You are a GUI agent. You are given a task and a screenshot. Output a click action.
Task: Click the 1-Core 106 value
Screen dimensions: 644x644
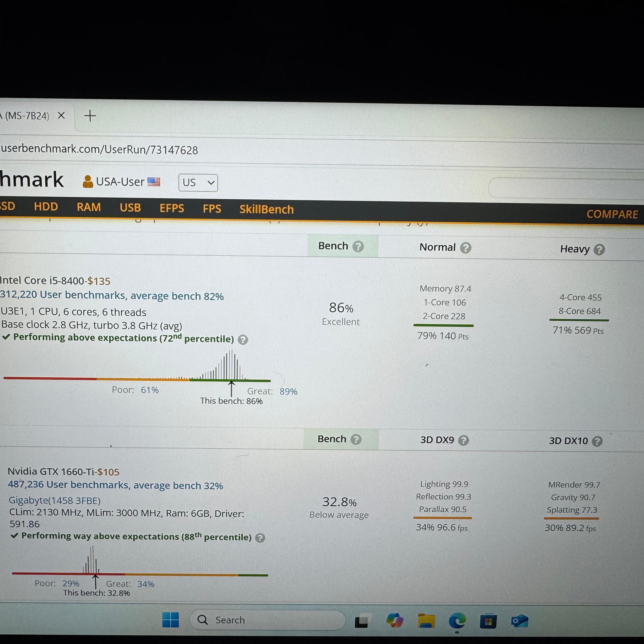point(445,302)
